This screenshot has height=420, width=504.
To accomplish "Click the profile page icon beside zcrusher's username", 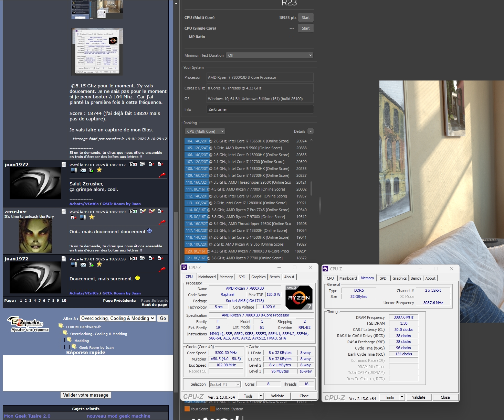I will (64, 212).
